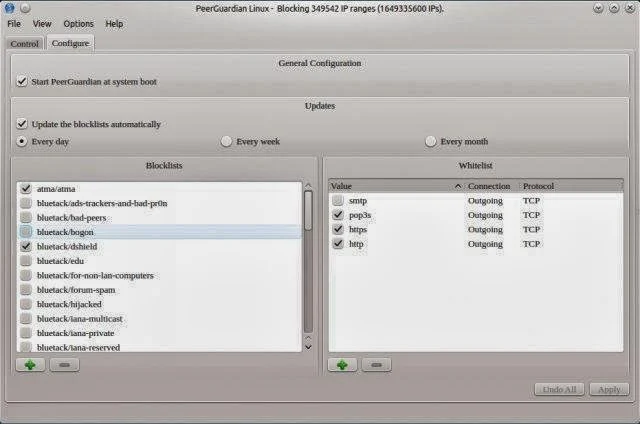
Task: Click the TCP cell in http row
Action: point(531,244)
